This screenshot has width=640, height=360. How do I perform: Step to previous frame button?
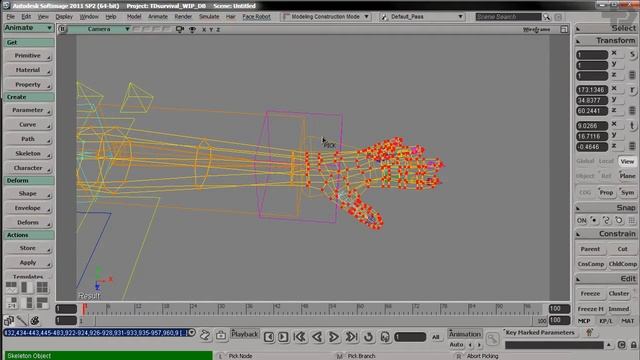269,337
